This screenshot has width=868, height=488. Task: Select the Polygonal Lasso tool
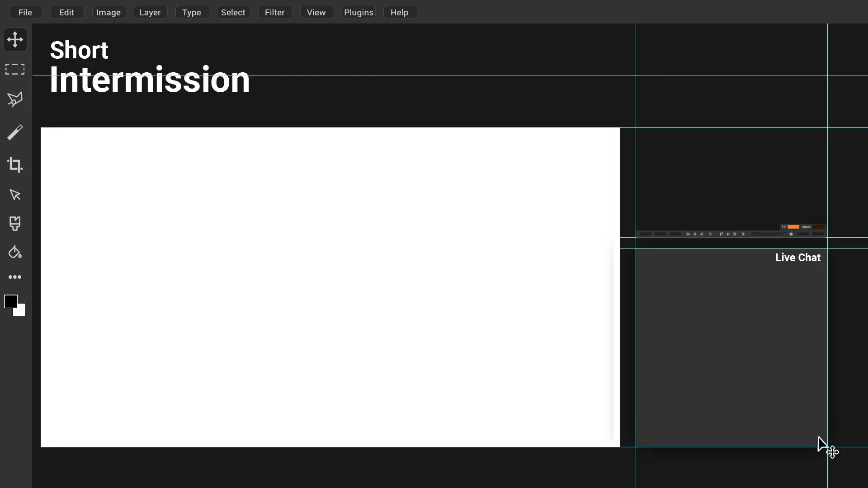pyautogui.click(x=15, y=99)
